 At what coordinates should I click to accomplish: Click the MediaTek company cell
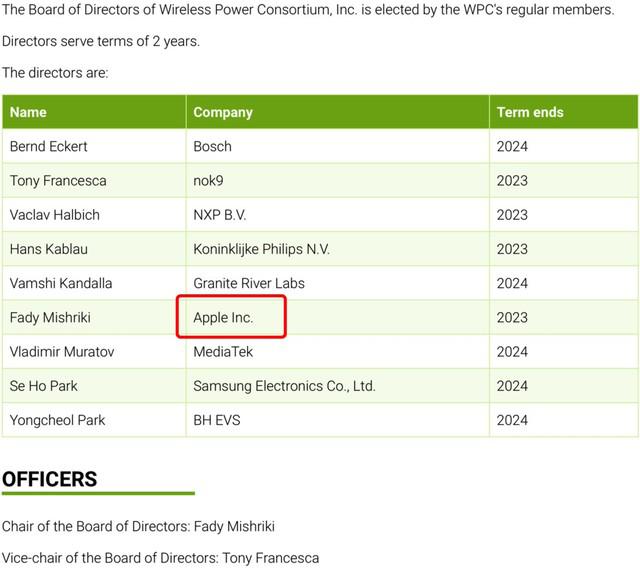coord(338,352)
